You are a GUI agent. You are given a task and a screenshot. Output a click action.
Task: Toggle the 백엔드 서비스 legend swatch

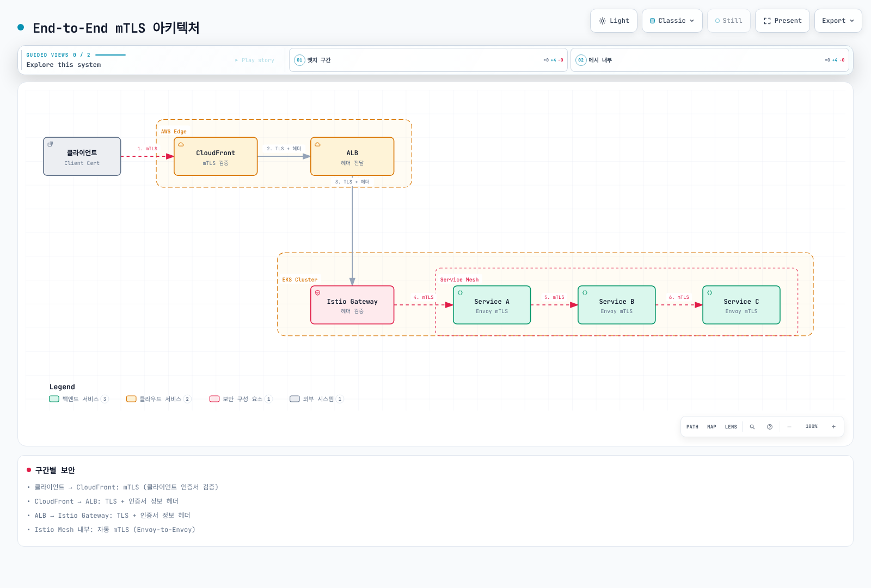[x=54, y=399]
